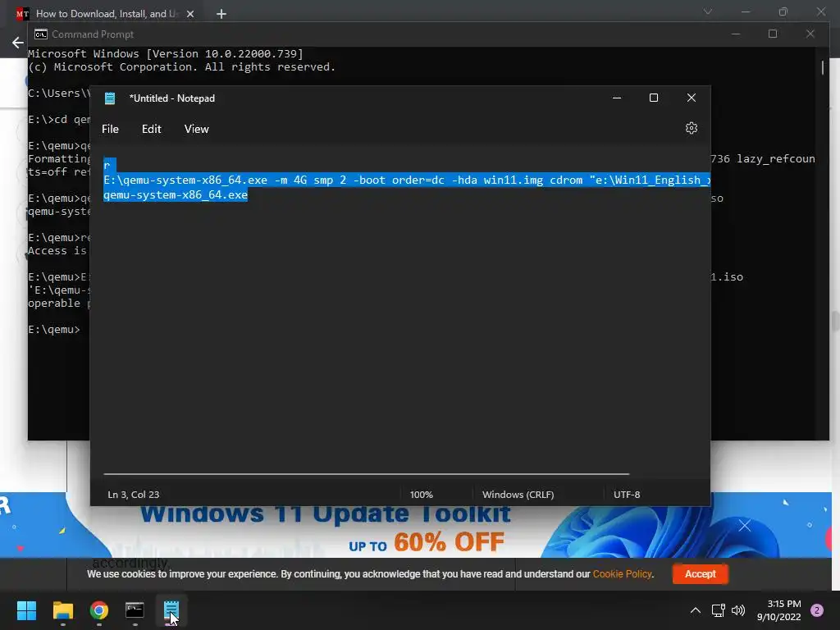This screenshot has width=840, height=630.
Task: Maximize the Command Prompt window
Action: 773,34
